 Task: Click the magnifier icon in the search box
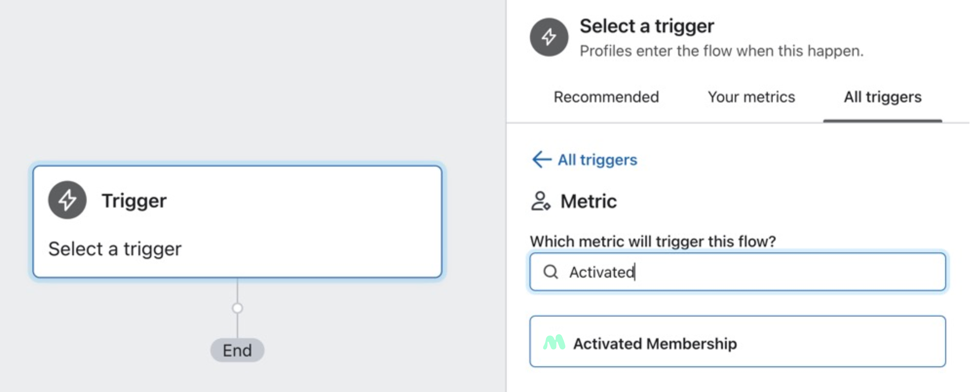point(550,272)
